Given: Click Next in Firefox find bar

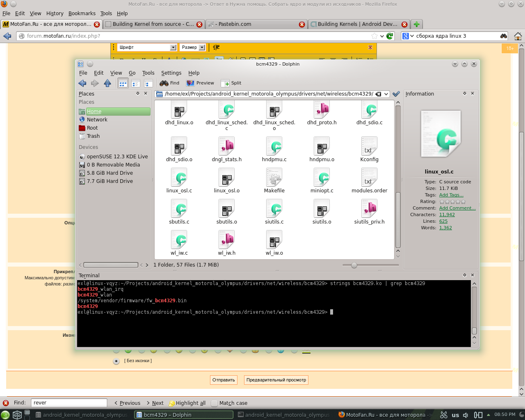Looking at the screenshot, I should 155,403.
